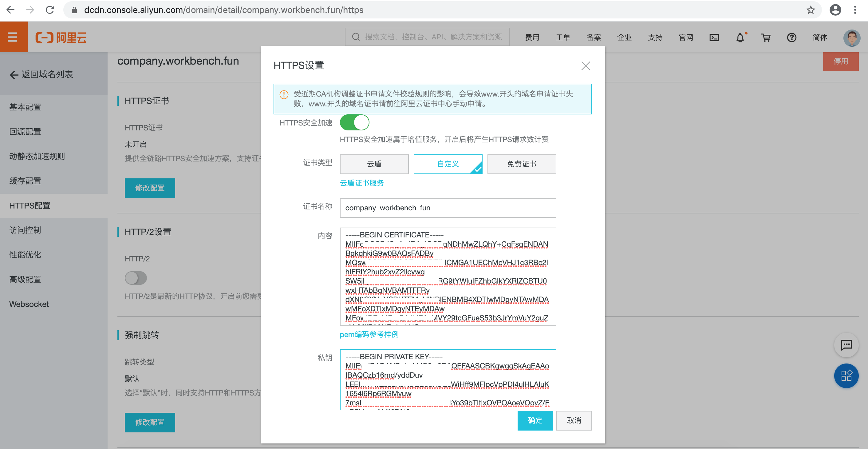Screen dimensions: 868x449
Task: Click the warning icon in the notice
Action: pos(284,94)
